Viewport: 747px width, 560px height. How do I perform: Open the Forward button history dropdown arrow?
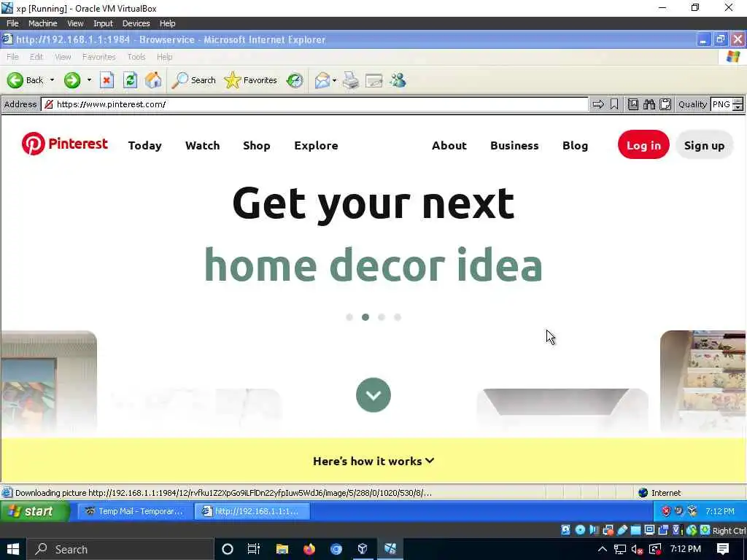pyautogui.click(x=89, y=80)
